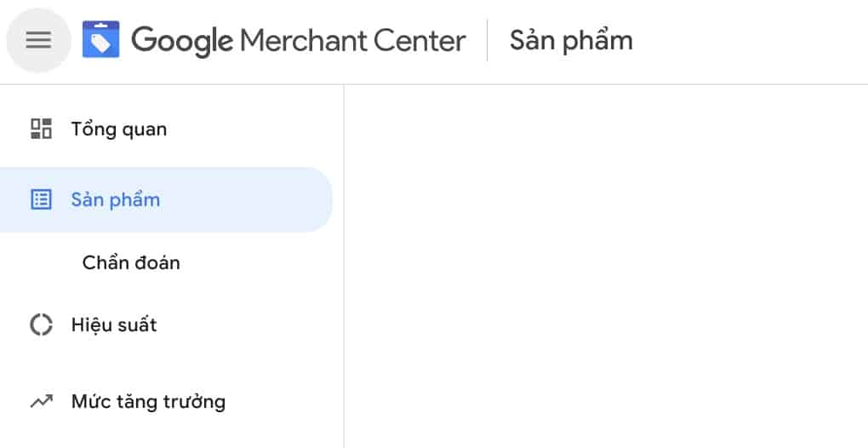Select the Sản phẩm label in sidebar
The height and width of the screenshot is (448, 868).
(x=116, y=200)
